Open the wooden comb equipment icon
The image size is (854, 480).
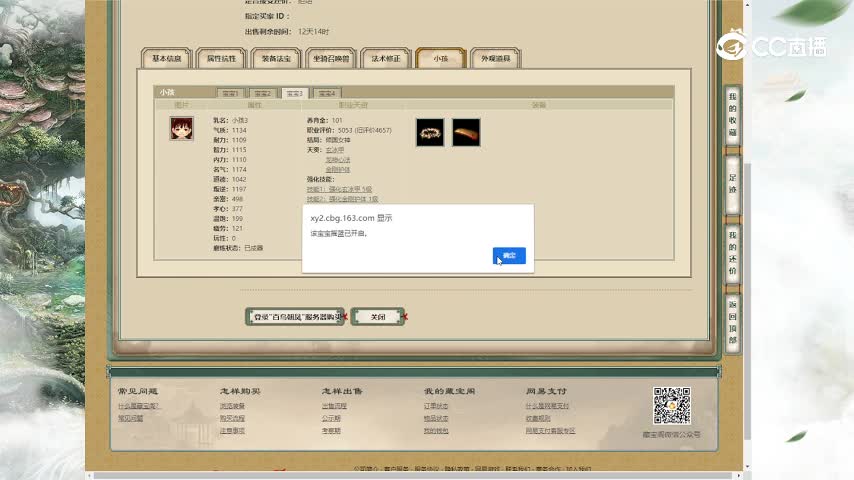[x=466, y=132]
